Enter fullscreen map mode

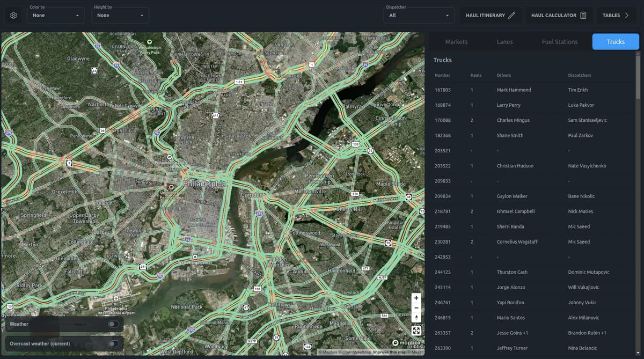click(x=416, y=331)
